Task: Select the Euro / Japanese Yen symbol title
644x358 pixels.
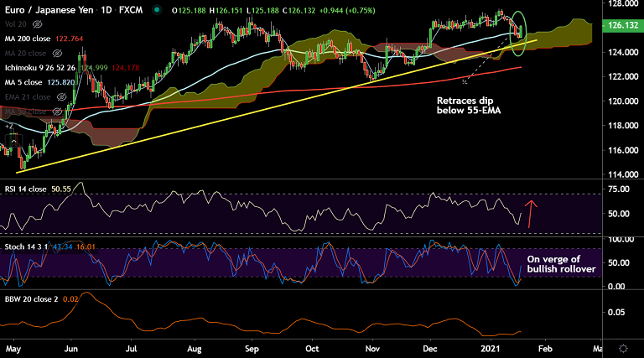Action: [49, 10]
